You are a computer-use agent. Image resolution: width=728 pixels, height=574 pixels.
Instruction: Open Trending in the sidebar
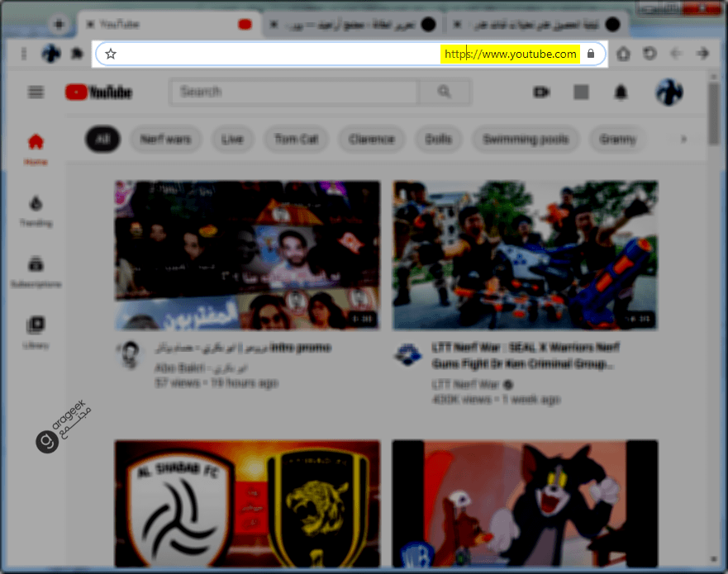tap(36, 211)
